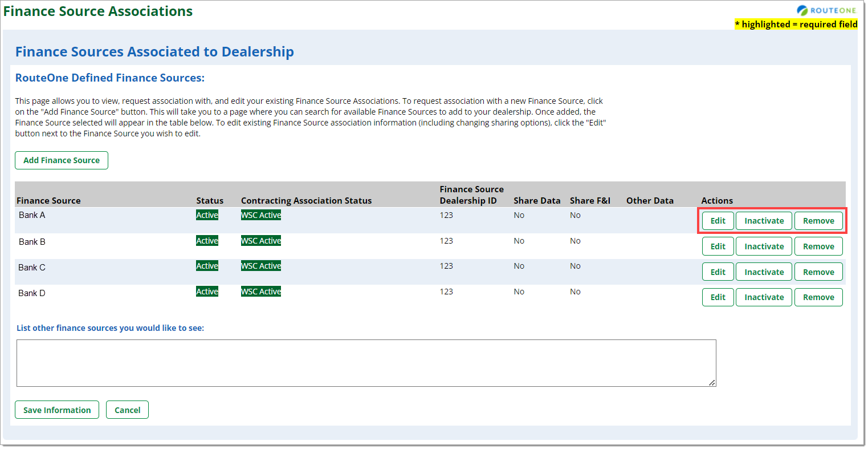Click Contracting Association Status column header
The image size is (868, 449).
click(306, 201)
